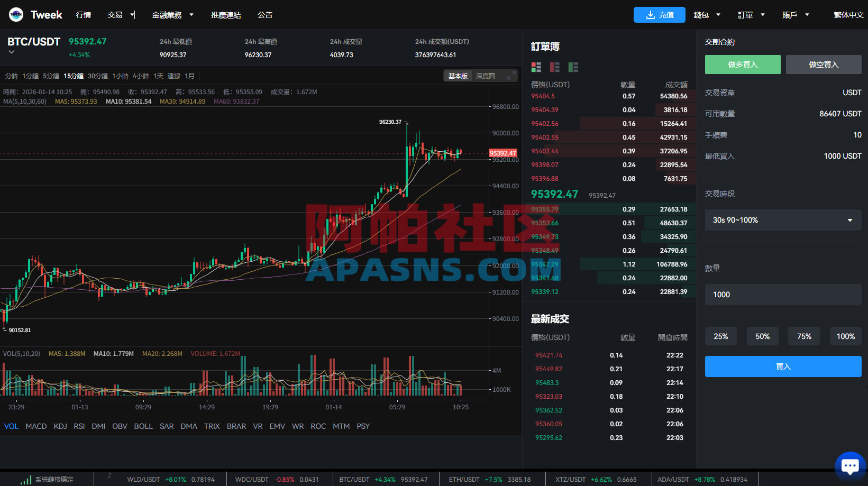868x486 pixels.
Task: Click the download icon on 充值 button
Action: pos(651,15)
